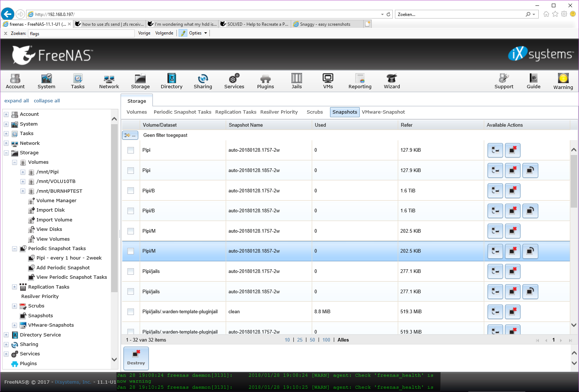Switch to Periodic Snapshot Tasks tab
The height and width of the screenshot is (392, 579).
(182, 112)
